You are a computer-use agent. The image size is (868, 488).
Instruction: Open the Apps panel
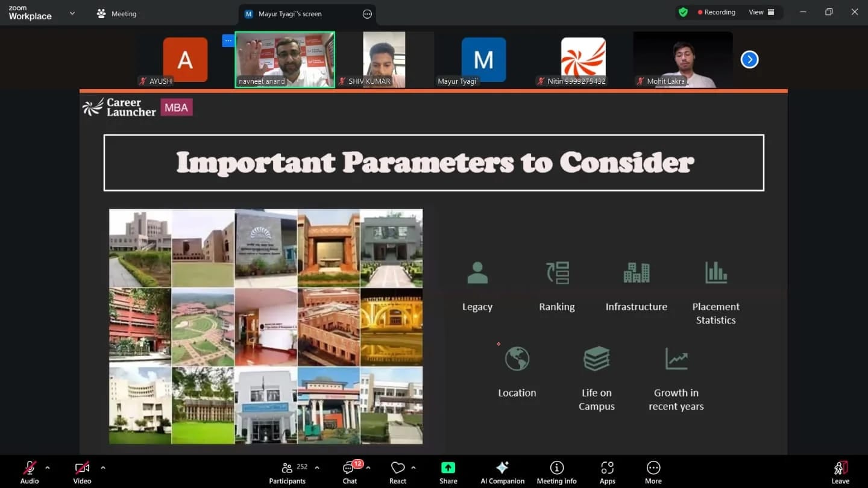607,472
